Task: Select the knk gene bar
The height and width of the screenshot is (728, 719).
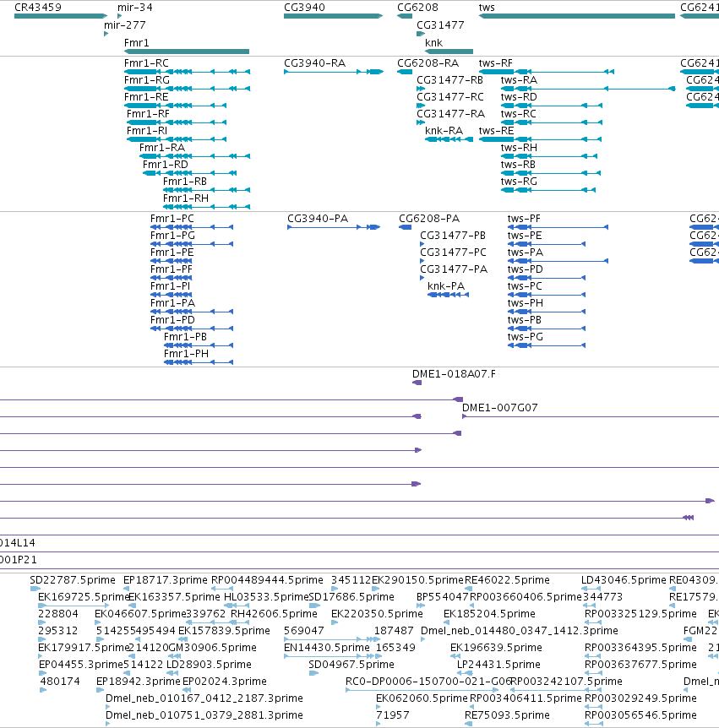Action: [449, 52]
